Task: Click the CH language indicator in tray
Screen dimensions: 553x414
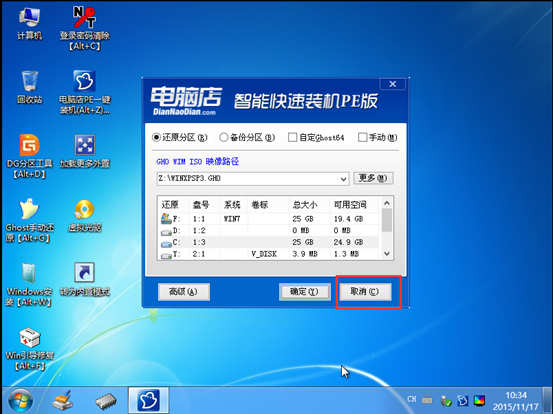Action: (x=412, y=399)
